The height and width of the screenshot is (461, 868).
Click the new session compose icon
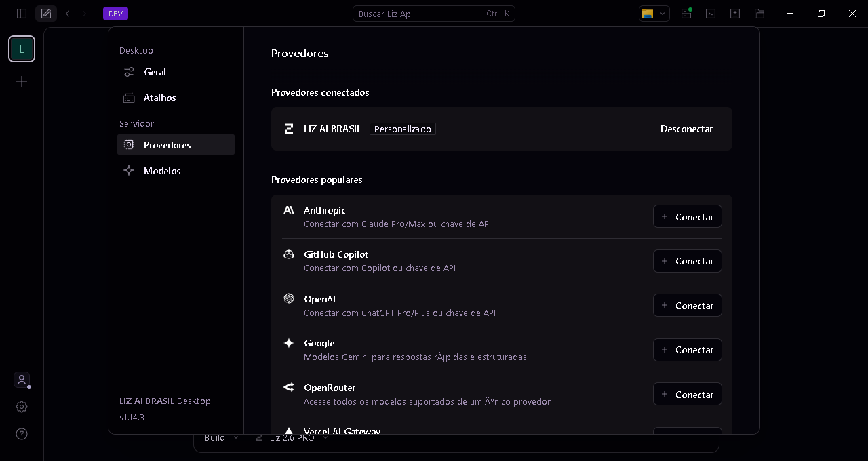(46, 14)
